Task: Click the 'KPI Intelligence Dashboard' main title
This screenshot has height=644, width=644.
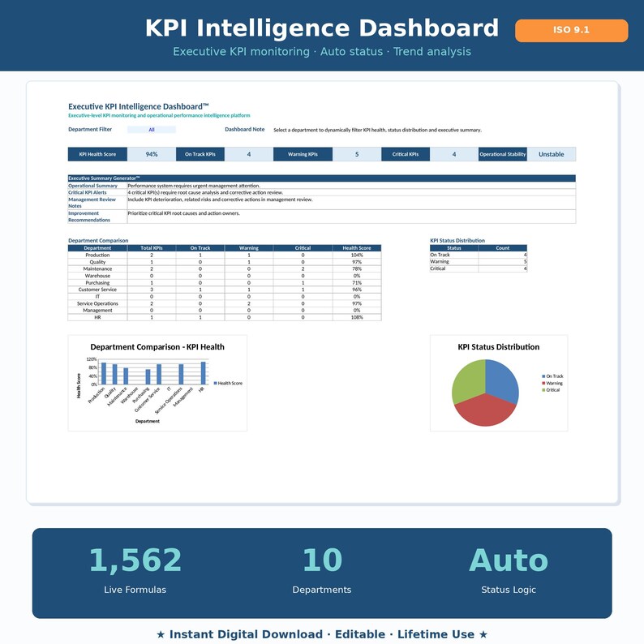Action: (321, 28)
